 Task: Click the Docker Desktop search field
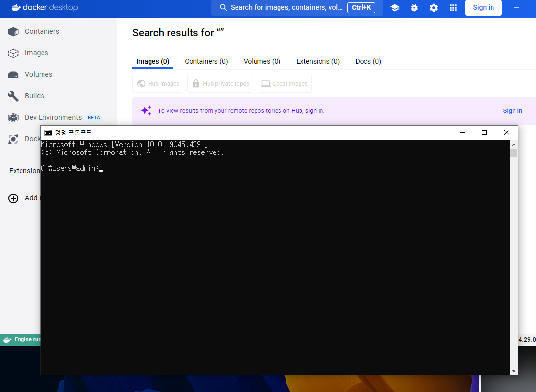[x=297, y=7]
